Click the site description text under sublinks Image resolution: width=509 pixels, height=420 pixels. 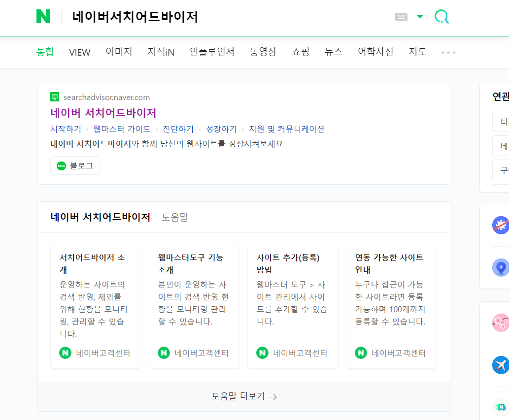point(167,144)
